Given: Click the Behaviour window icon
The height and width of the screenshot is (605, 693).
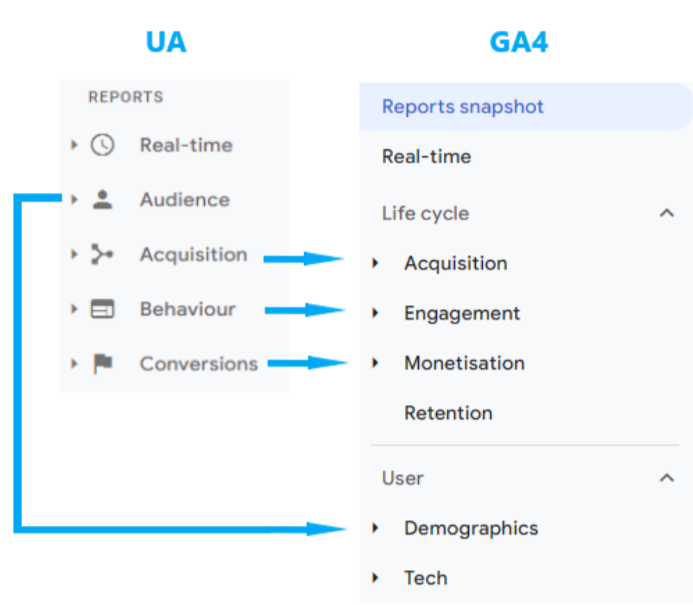Looking at the screenshot, I should pyautogui.click(x=102, y=310).
